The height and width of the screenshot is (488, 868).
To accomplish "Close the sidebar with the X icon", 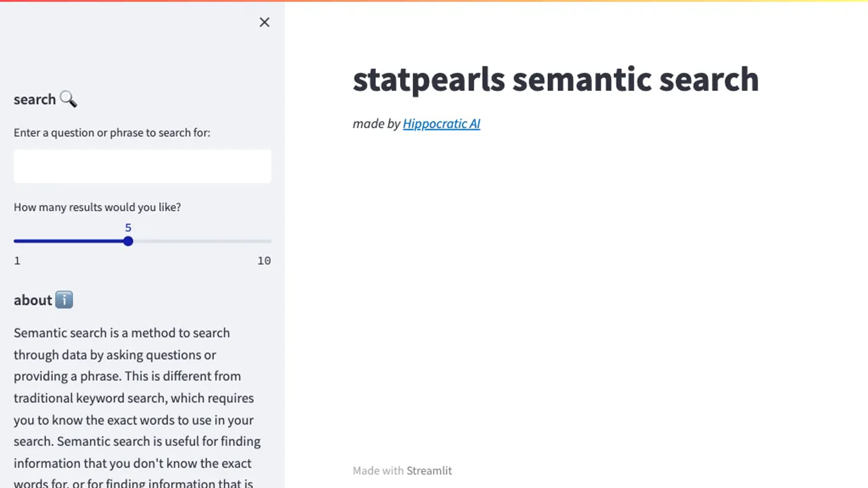I will tap(264, 23).
